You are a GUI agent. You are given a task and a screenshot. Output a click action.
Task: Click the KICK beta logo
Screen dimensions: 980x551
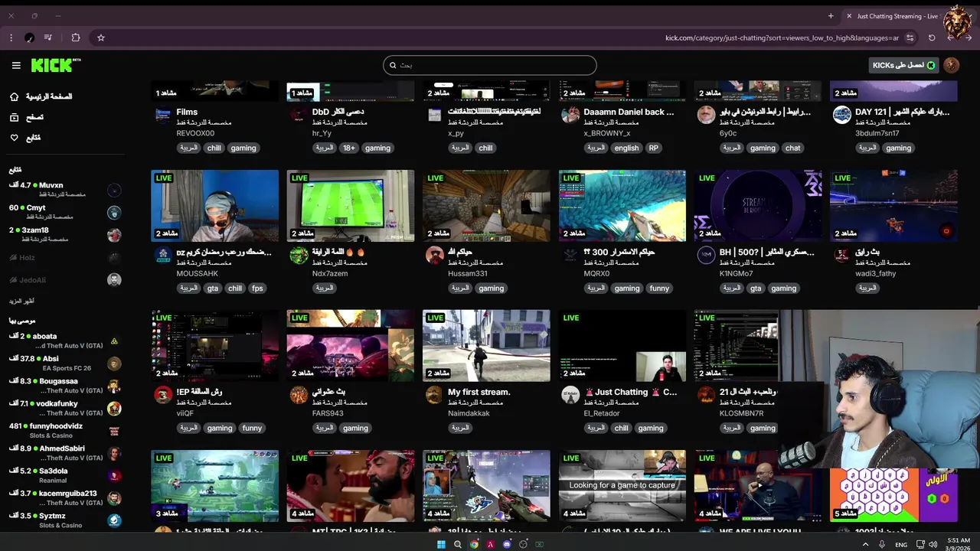(56, 65)
